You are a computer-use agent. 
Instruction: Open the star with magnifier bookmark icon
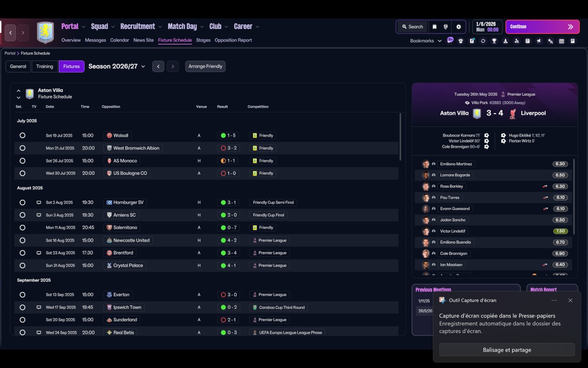tap(550, 41)
